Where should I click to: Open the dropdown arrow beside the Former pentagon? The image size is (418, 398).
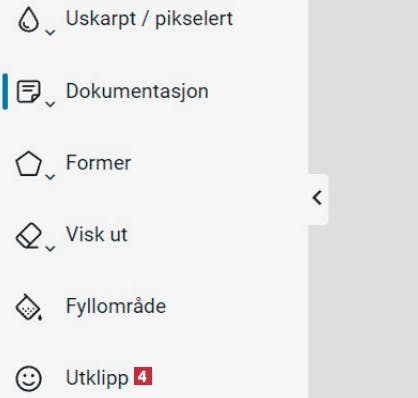[x=50, y=176]
